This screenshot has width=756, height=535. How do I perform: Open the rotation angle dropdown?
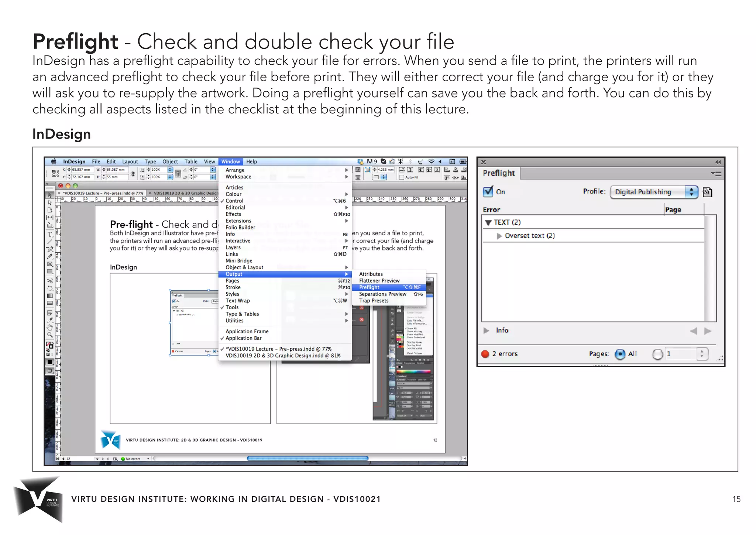213,170
